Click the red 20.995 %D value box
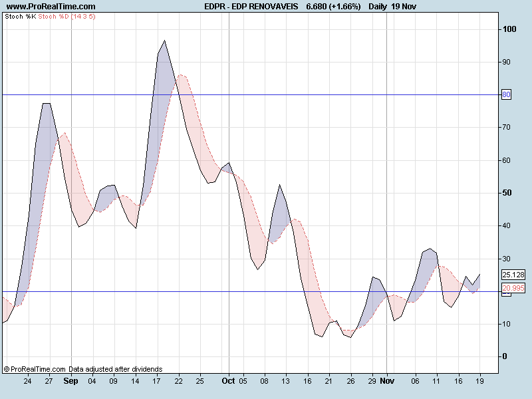 tap(513, 288)
